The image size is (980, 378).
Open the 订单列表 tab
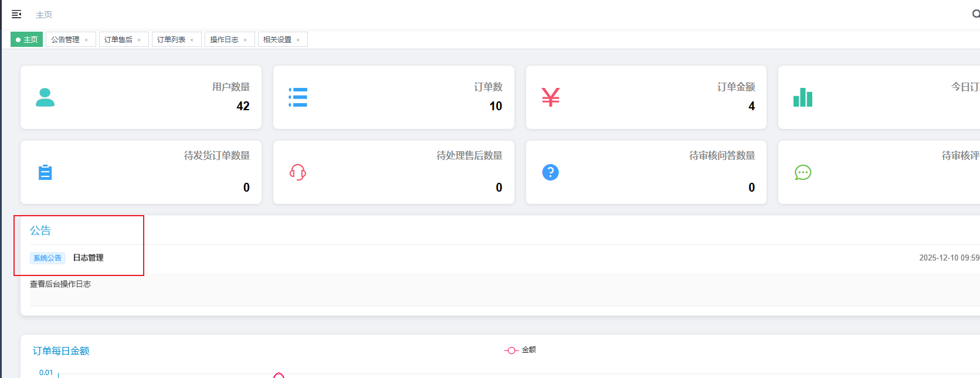click(x=171, y=40)
